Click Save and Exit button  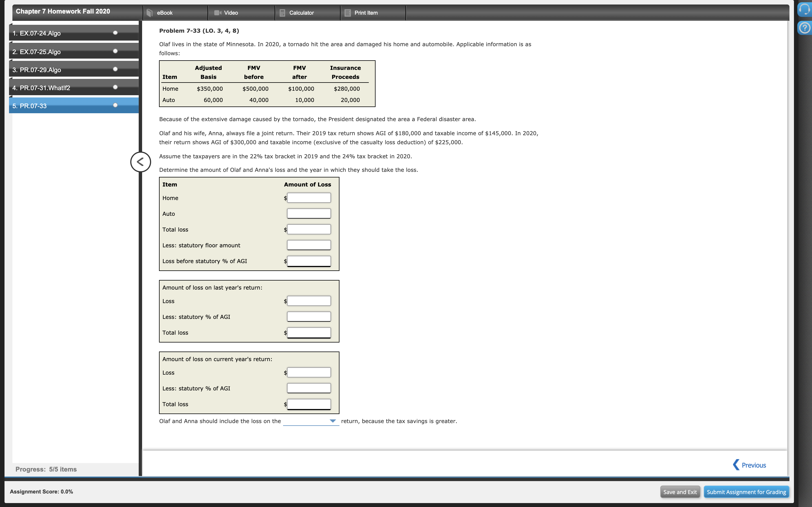[x=680, y=492]
